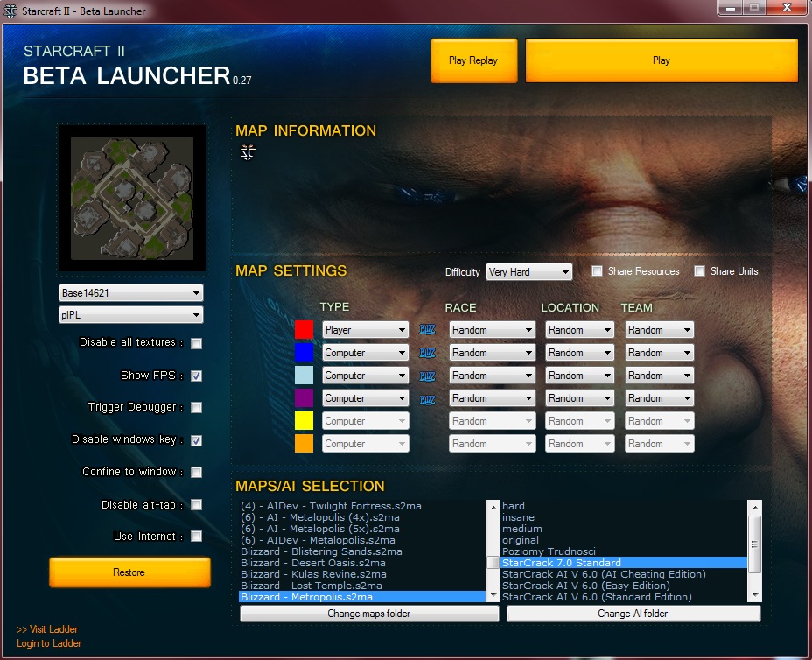Viewport: 812px width, 660px height.
Task: Click the large Play button
Action: click(x=661, y=60)
